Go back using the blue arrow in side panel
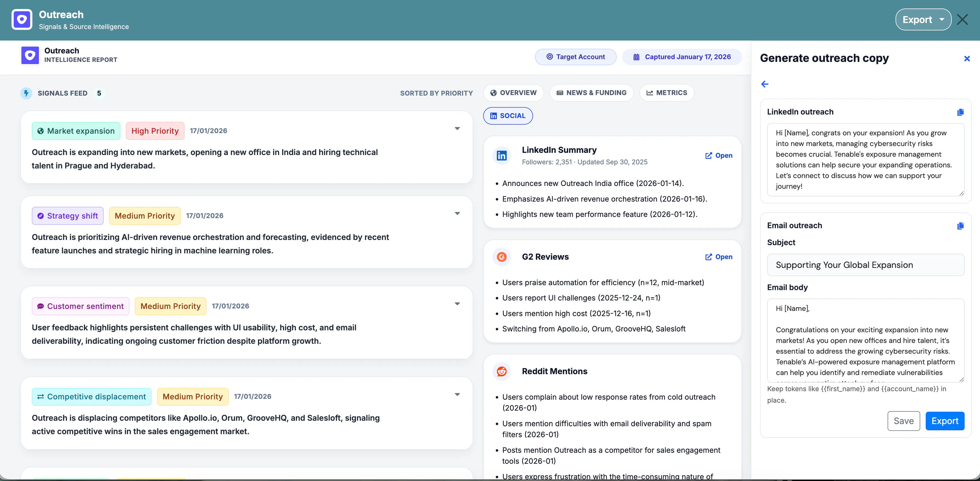The image size is (980, 481). (x=765, y=84)
